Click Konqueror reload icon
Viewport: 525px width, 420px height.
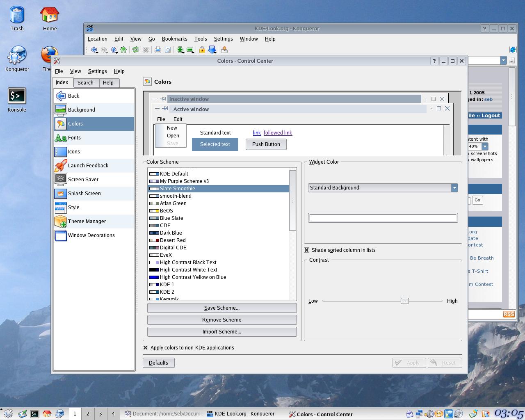tap(135, 50)
